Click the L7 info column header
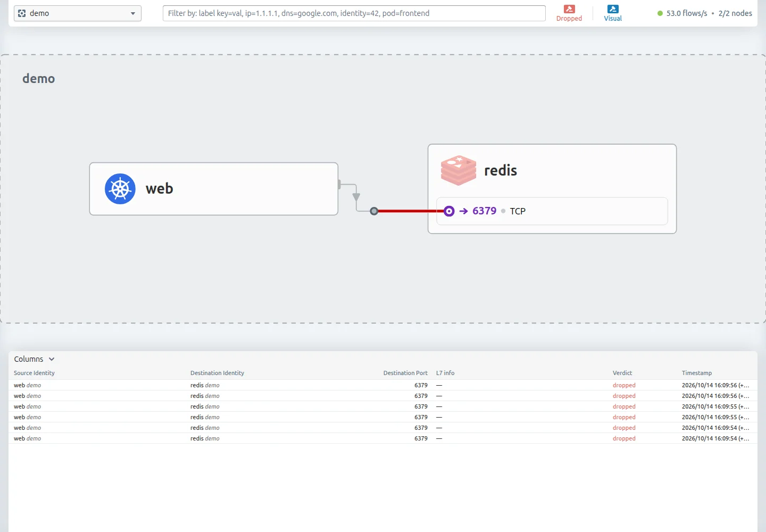The image size is (766, 532). (445, 373)
